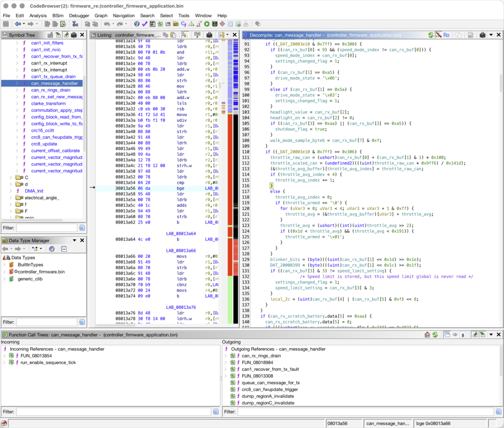Open the Debugger menu

point(79,15)
